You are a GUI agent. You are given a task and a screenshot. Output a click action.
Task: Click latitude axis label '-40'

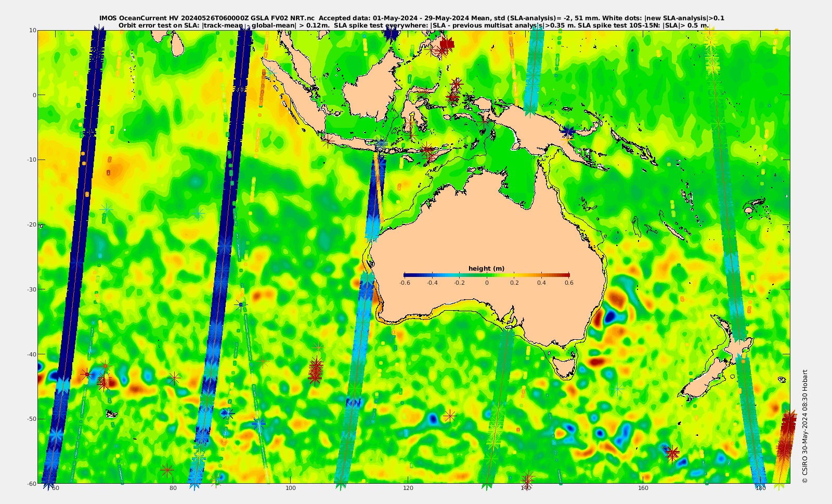32,354
